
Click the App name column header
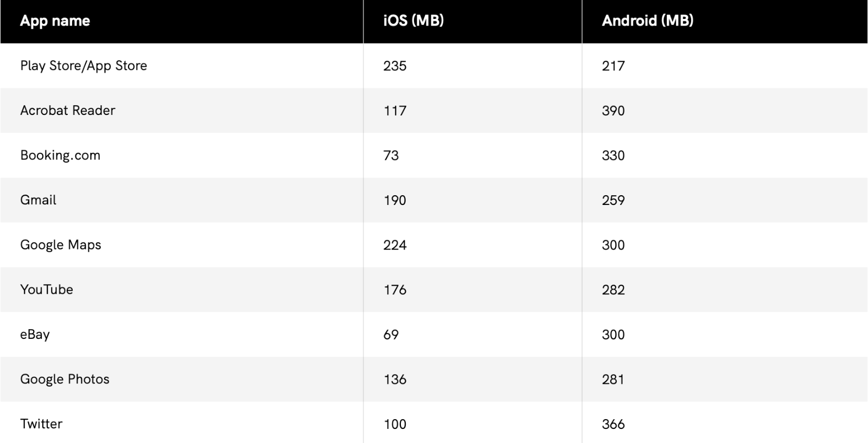pos(55,21)
